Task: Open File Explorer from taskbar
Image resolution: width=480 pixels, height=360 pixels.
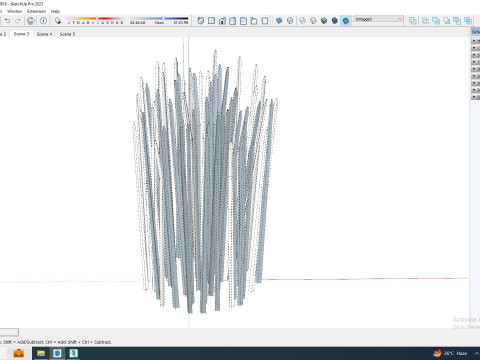Action: (41, 353)
